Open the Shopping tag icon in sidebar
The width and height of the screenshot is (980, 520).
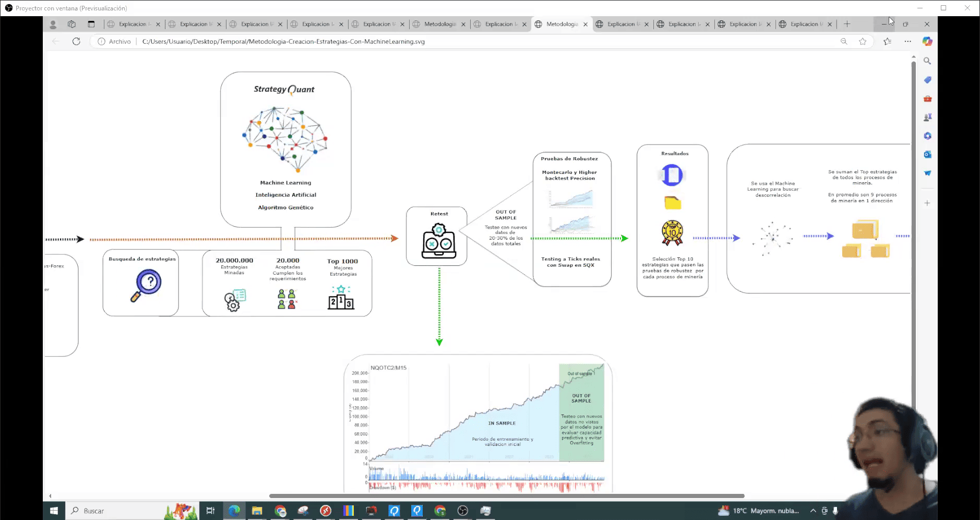(x=927, y=80)
